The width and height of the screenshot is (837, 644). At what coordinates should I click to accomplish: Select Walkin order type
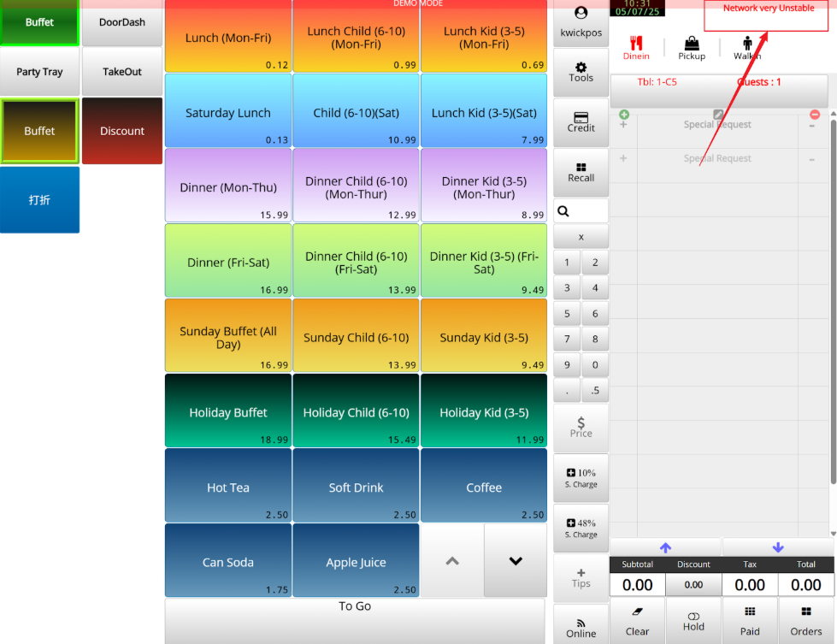tap(747, 48)
